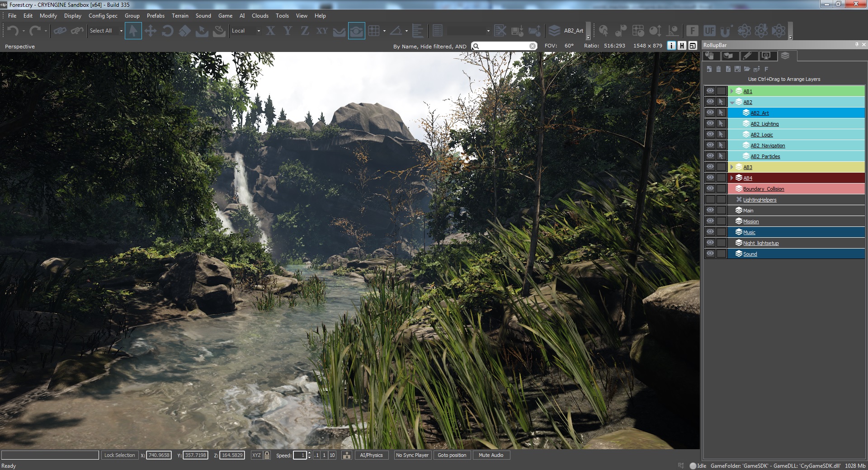
Task: Collapse the AB2 layer group
Action: [733, 102]
